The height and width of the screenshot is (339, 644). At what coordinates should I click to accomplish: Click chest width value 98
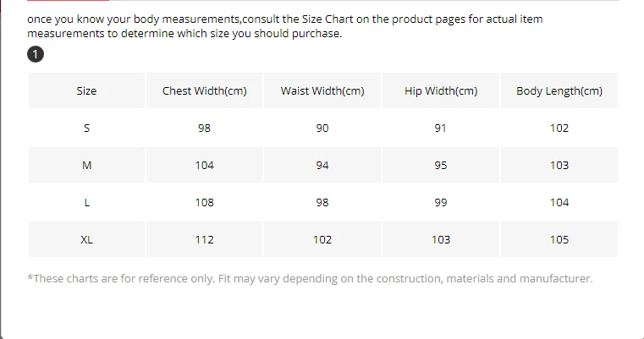[204, 128]
